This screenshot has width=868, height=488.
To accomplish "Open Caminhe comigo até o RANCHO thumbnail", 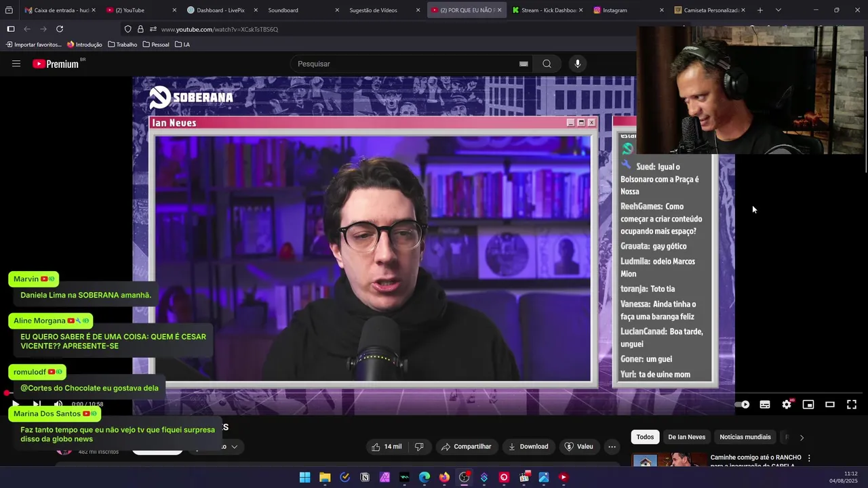I will 669,460.
